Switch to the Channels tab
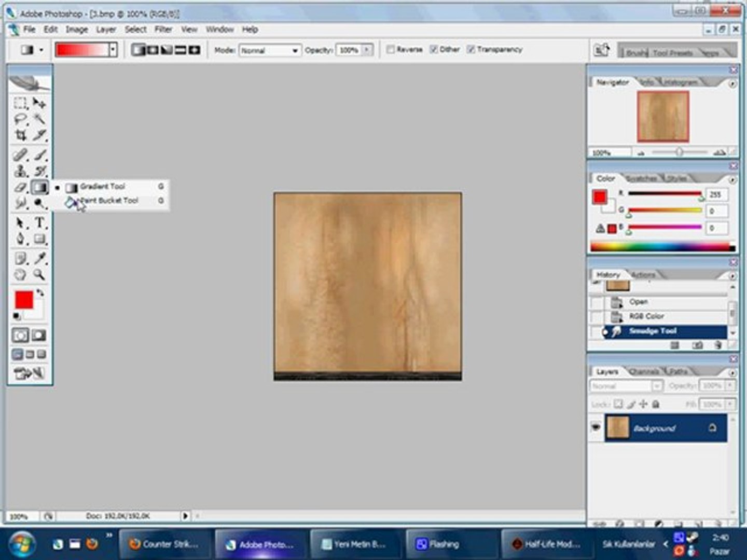This screenshot has width=747, height=560. click(643, 371)
